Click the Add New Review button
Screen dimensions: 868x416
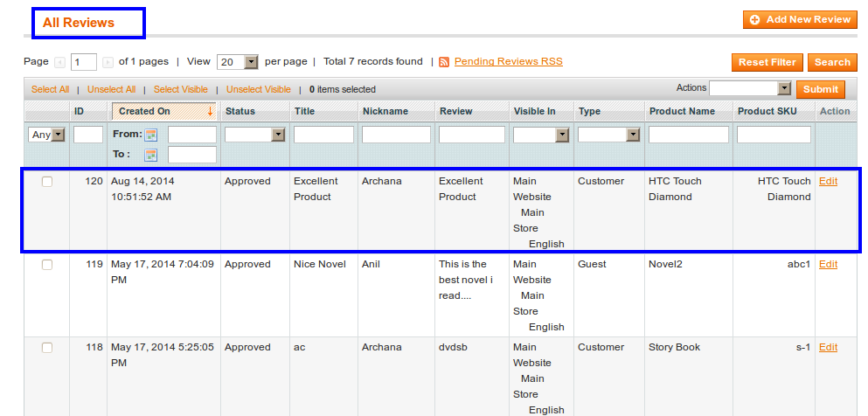[799, 19]
